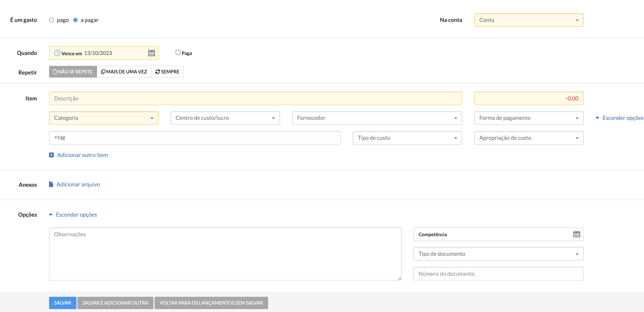Choose the SEMPRE repeat option

[167, 72]
